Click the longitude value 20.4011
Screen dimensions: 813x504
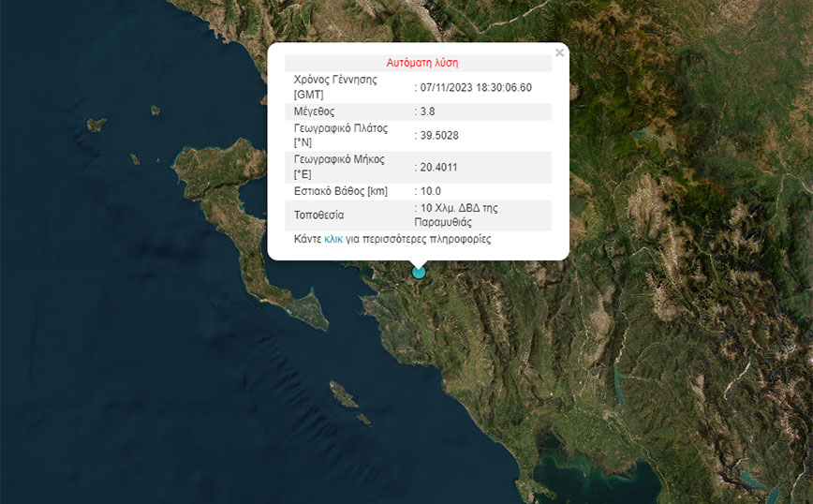pyautogui.click(x=438, y=167)
